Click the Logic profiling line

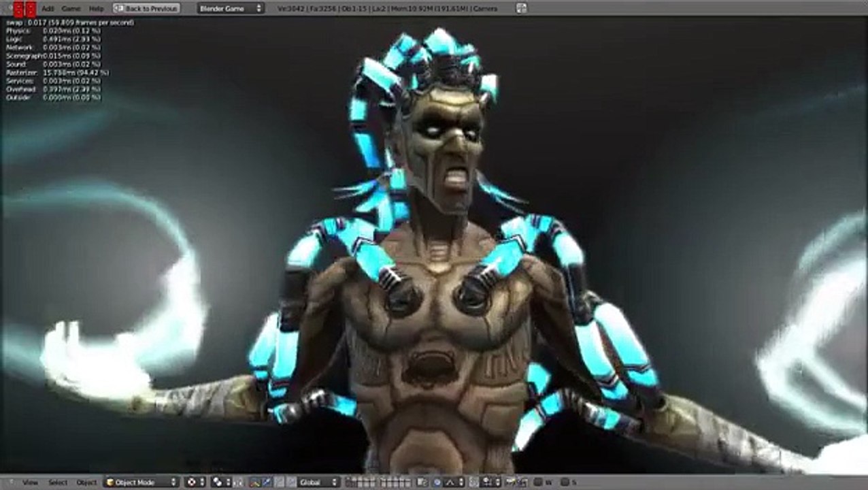point(53,39)
